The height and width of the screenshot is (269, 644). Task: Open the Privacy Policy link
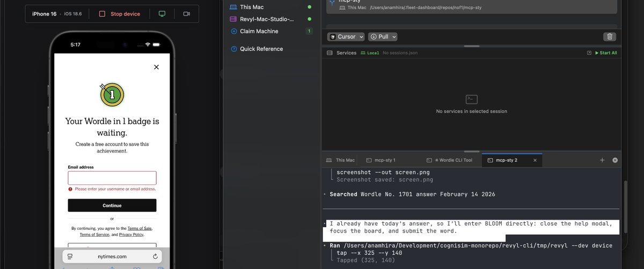(131, 235)
